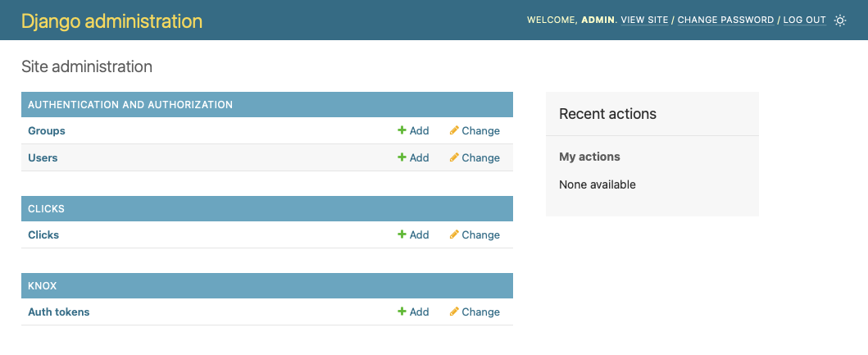Image resolution: width=868 pixels, height=355 pixels.
Task: Open the Clicks model link
Action: 43,234
